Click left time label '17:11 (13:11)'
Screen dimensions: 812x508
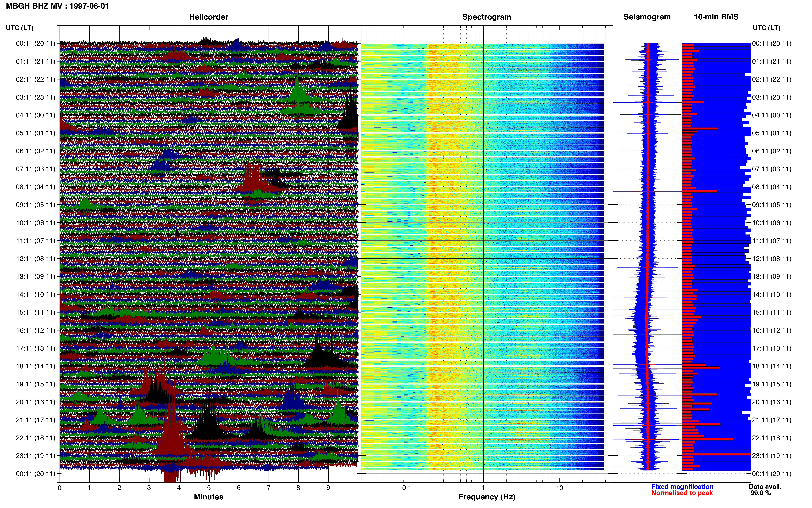point(36,348)
